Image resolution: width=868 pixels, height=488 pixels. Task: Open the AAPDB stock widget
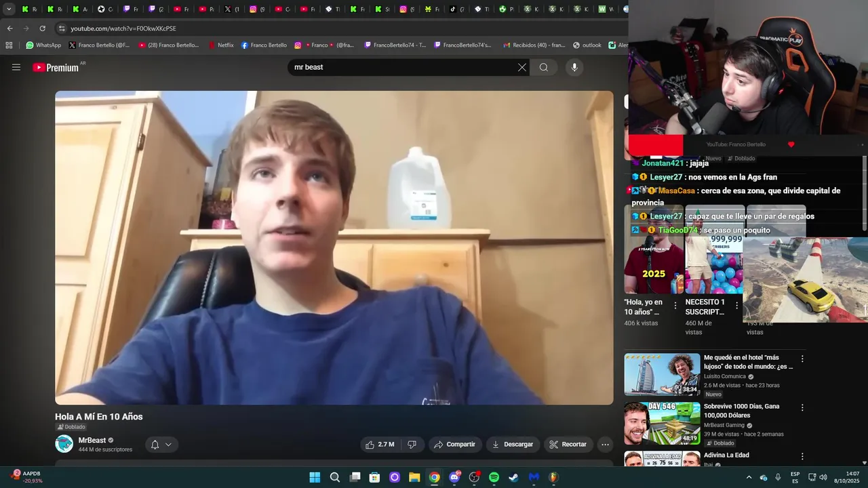(x=27, y=477)
